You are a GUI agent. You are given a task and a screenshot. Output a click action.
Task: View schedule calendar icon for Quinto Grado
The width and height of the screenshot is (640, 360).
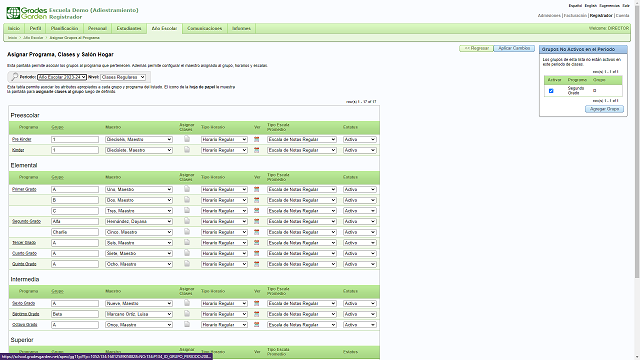pos(257,264)
